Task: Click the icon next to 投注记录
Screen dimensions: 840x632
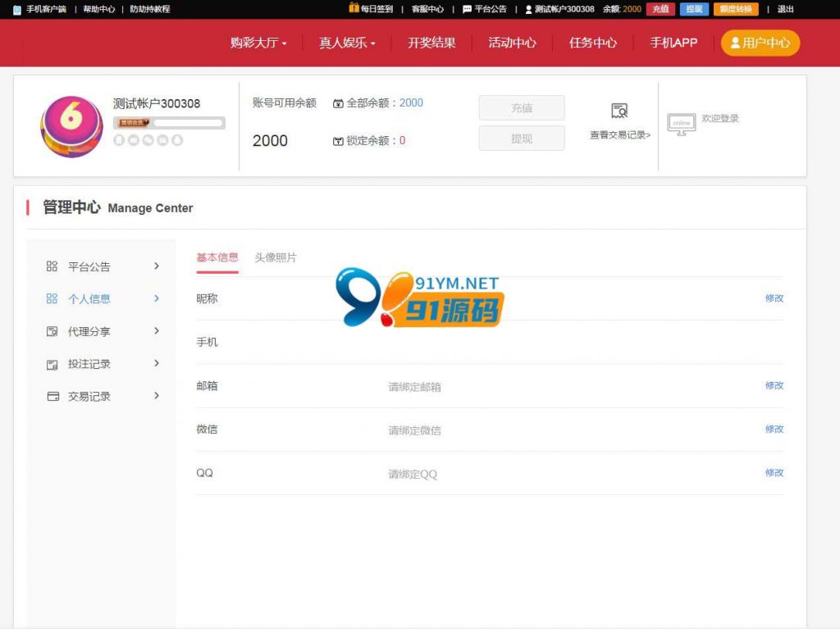Action: pos(52,365)
